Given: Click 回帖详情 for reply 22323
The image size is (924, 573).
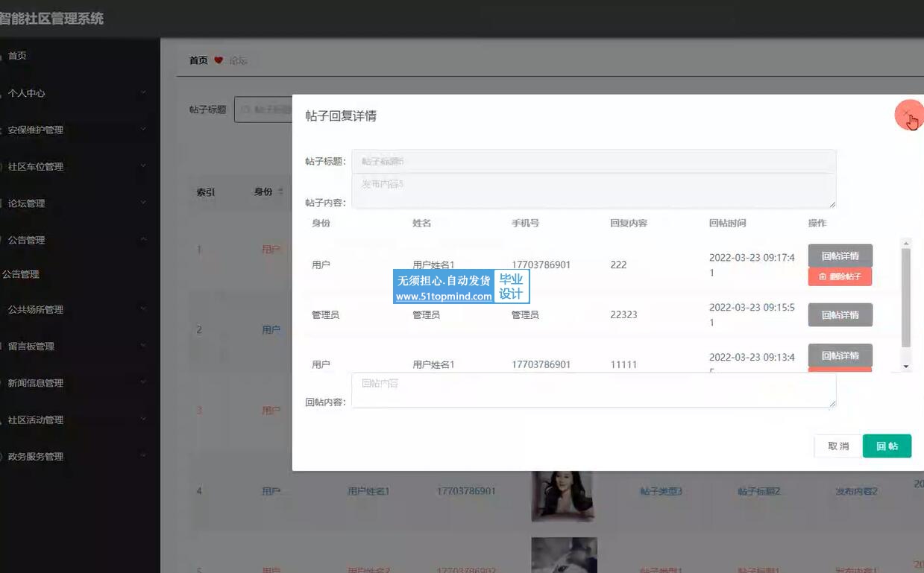Looking at the screenshot, I should (x=840, y=314).
